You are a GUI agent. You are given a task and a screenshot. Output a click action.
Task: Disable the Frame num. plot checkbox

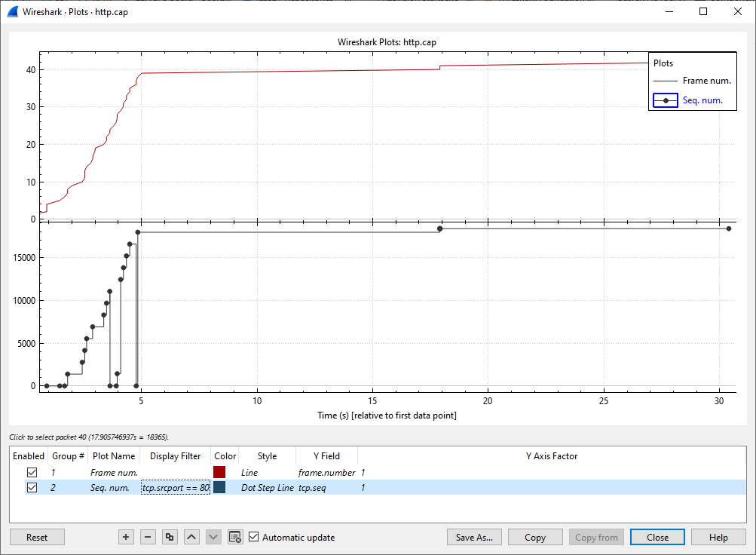coord(32,472)
